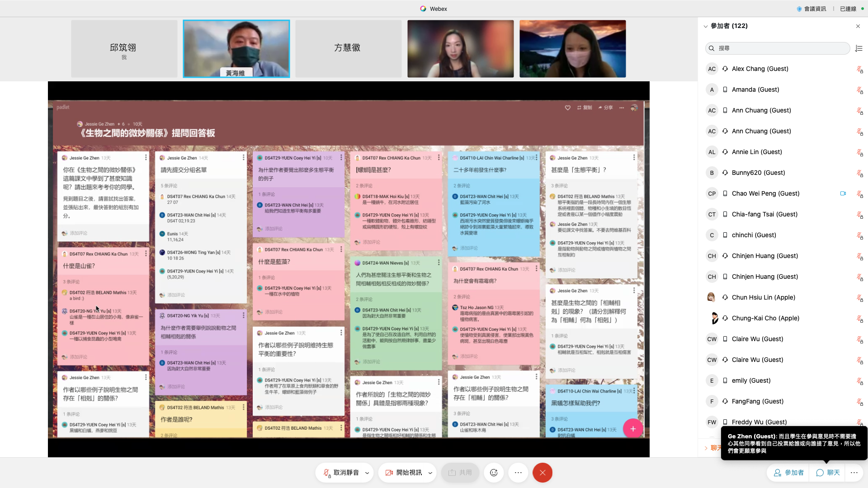The width and height of the screenshot is (868, 488).
Task: Click the participant search field
Action: pyautogui.click(x=778, y=48)
